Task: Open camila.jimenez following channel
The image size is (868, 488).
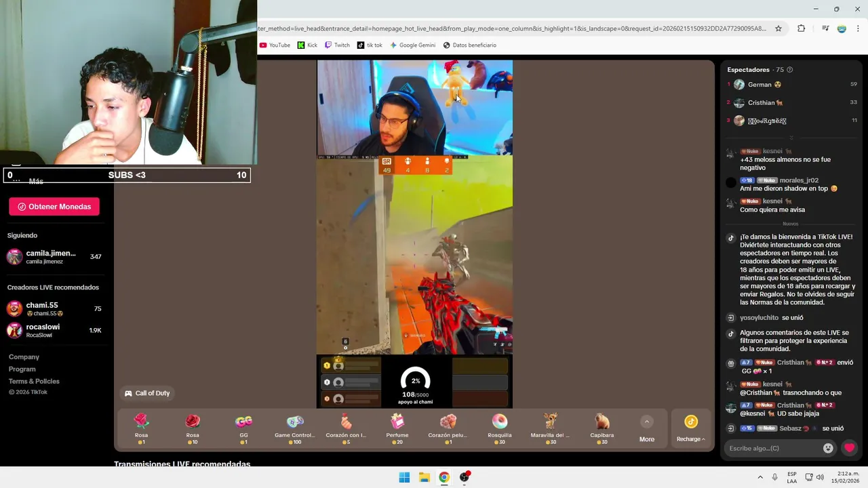Action: 54,257
